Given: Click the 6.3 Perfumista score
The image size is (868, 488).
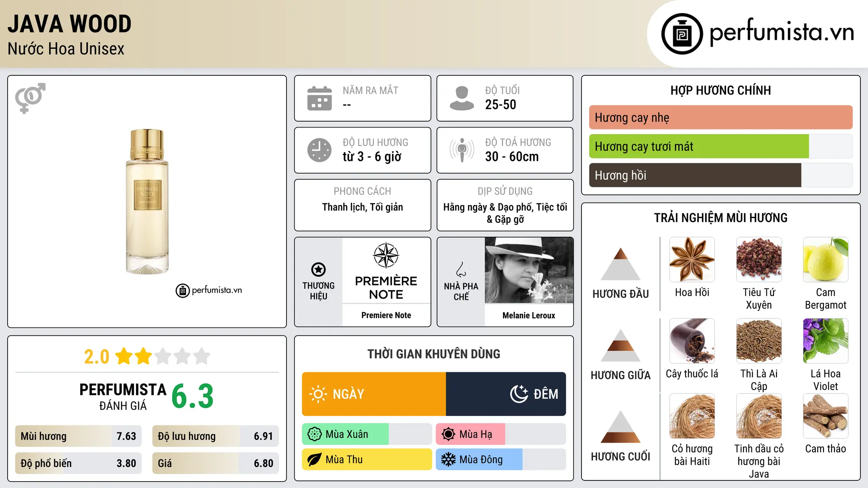Looking at the screenshot, I should (x=193, y=396).
